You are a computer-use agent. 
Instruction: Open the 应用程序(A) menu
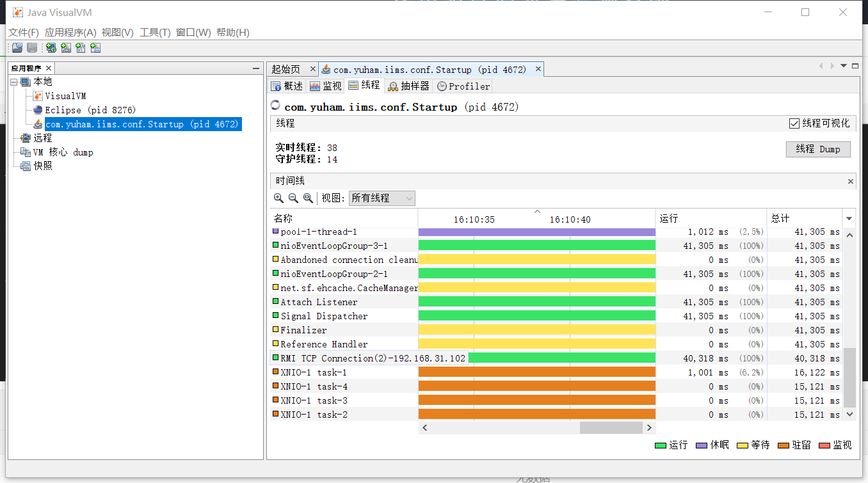pyautogui.click(x=70, y=33)
